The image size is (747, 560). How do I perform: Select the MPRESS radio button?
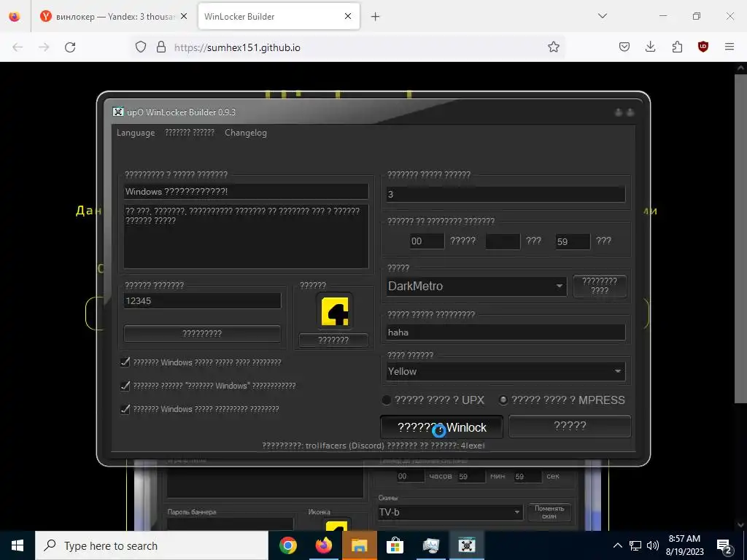click(x=503, y=400)
